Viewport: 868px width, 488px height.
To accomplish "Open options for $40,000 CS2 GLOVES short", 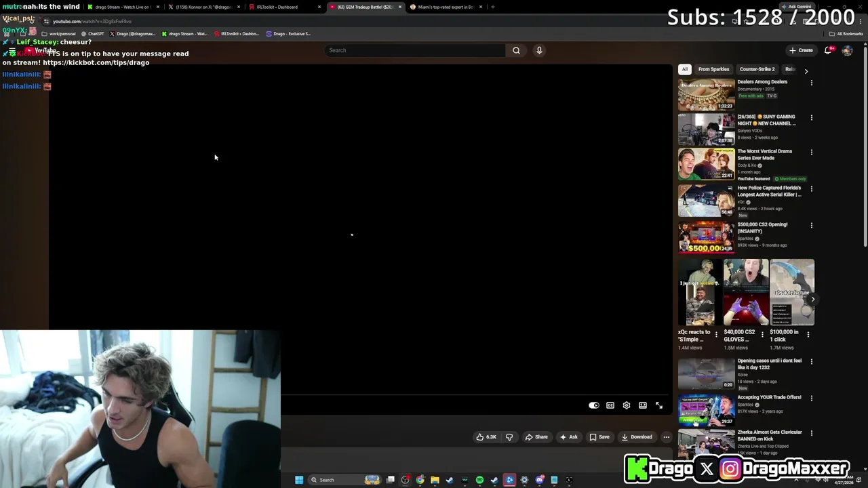I will click(x=762, y=334).
